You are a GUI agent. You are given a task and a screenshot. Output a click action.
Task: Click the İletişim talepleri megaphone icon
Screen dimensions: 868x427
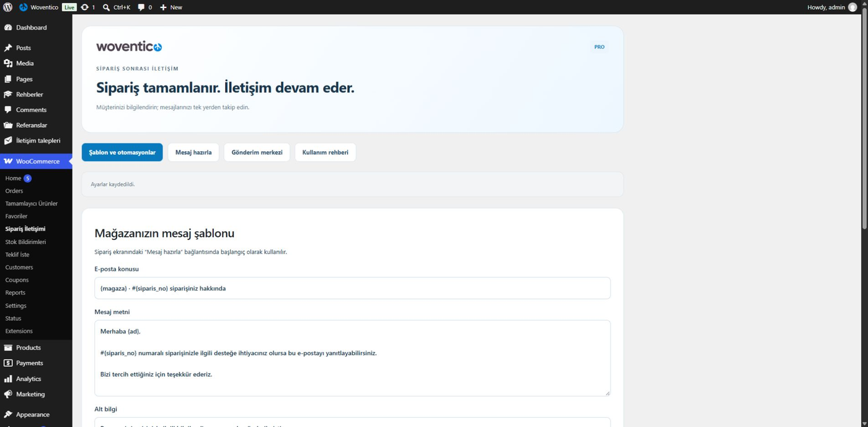[x=8, y=141]
